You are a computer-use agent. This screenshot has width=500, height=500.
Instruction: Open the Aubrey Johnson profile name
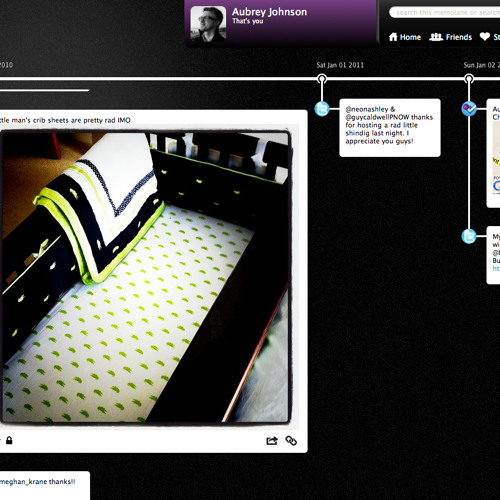pos(269,12)
